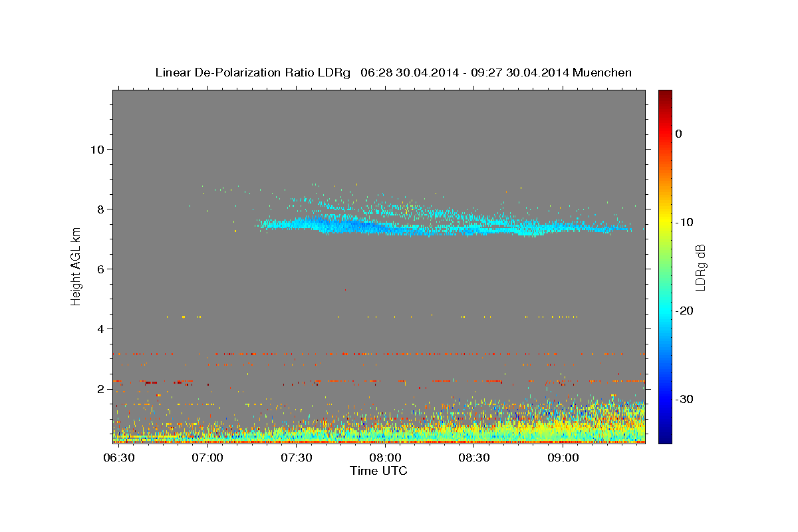The height and width of the screenshot is (532, 798).
Task: Click the cyan cloud layer near 7.5 km
Action: tap(444, 226)
